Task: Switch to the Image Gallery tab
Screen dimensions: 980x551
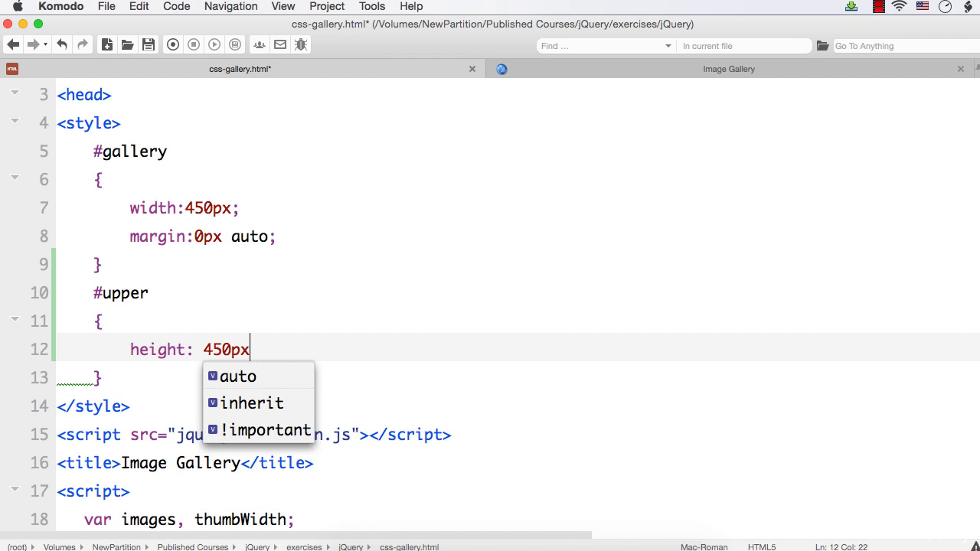Action: [x=729, y=69]
